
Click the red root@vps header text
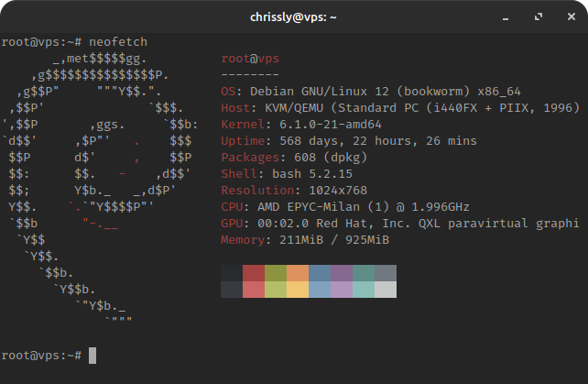pyautogui.click(x=250, y=59)
